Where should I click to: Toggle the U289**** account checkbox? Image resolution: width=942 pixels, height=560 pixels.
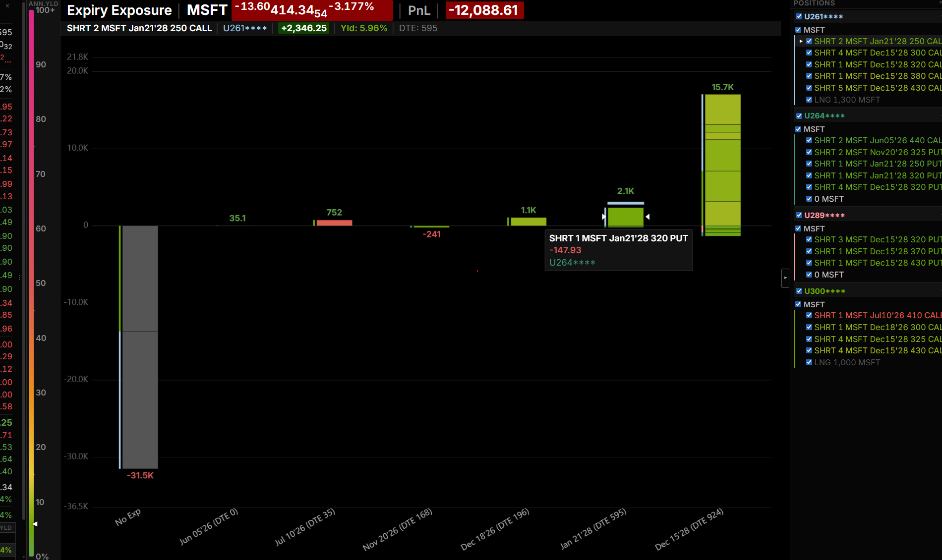click(799, 215)
